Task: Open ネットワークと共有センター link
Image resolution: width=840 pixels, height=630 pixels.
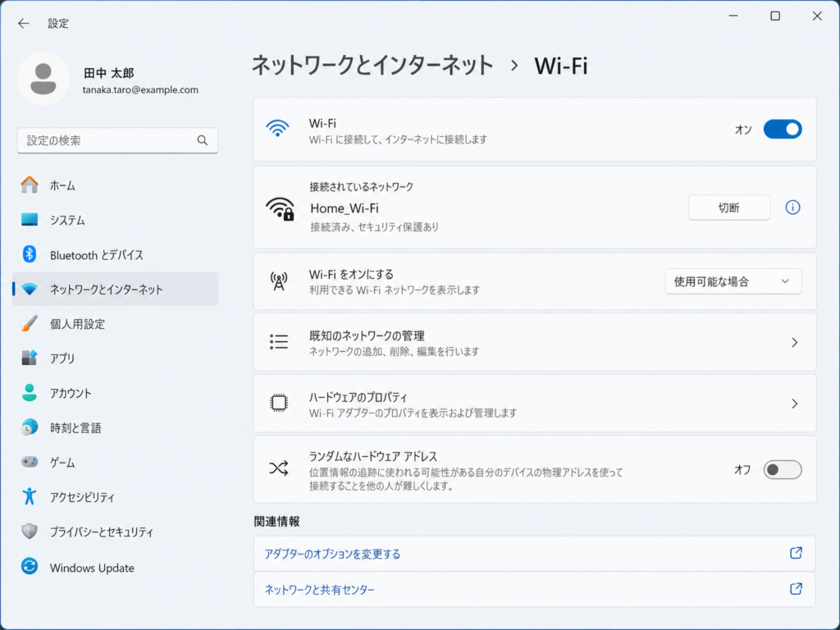Action: 320,590
